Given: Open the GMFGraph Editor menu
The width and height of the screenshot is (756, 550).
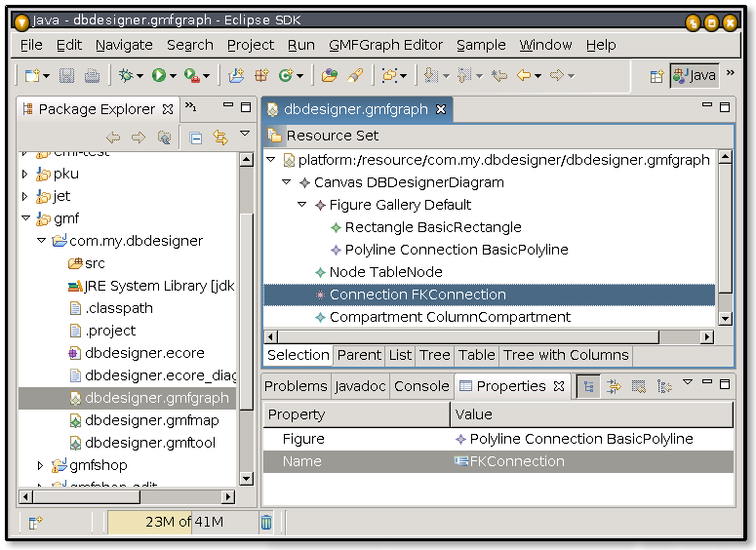Looking at the screenshot, I should 385,45.
